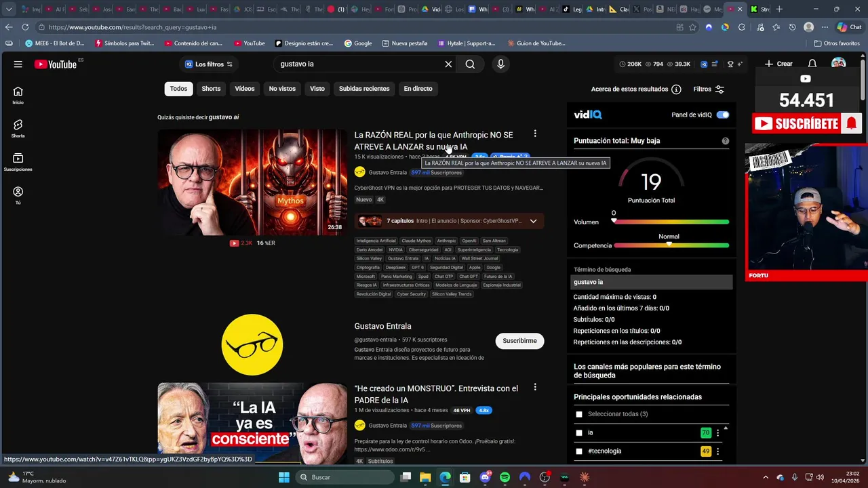868x488 pixels.
Task: Expand the 7 capítulos chapters dropdown
Action: (533, 221)
